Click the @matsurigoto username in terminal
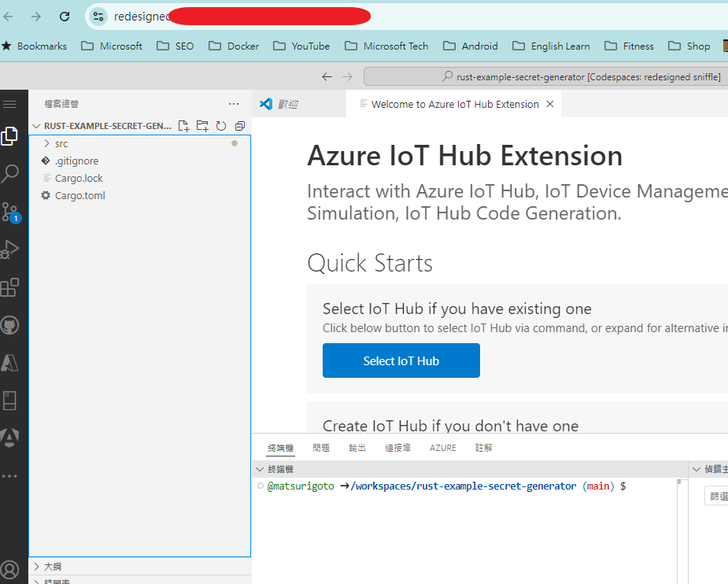 (x=301, y=486)
